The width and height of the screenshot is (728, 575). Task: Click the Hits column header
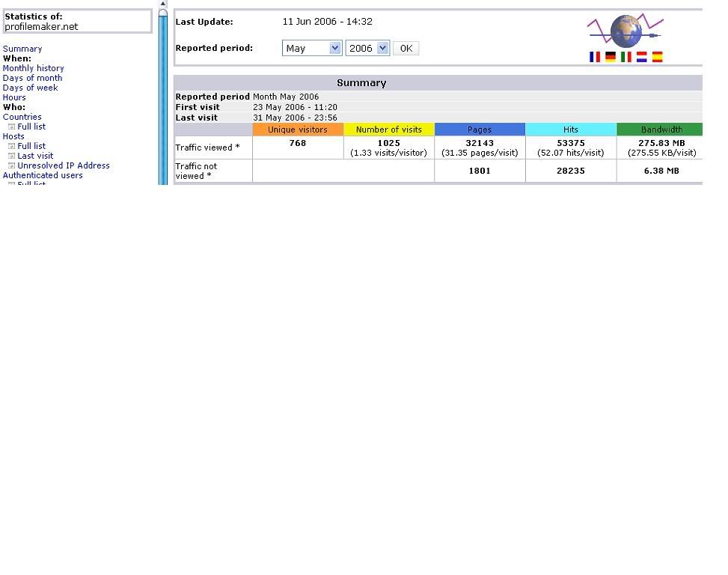571,130
